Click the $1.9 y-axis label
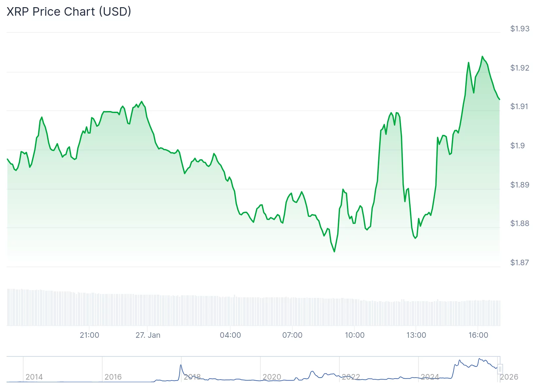The width and height of the screenshot is (537, 392). click(x=517, y=146)
